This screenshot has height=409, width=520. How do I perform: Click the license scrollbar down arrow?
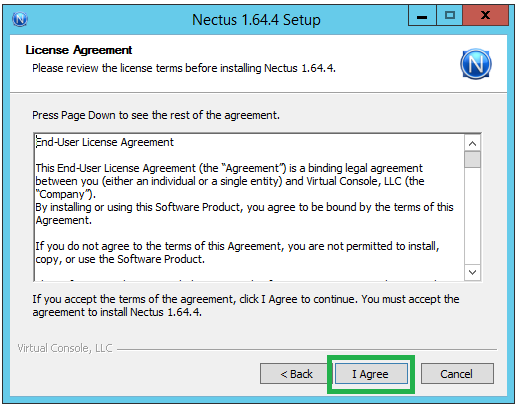[472, 272]
